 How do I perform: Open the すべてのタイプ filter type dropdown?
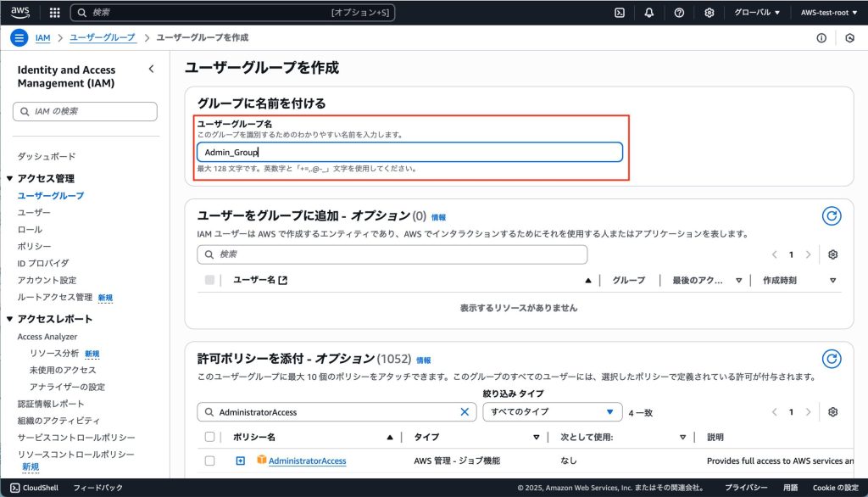tap(553, 411)
